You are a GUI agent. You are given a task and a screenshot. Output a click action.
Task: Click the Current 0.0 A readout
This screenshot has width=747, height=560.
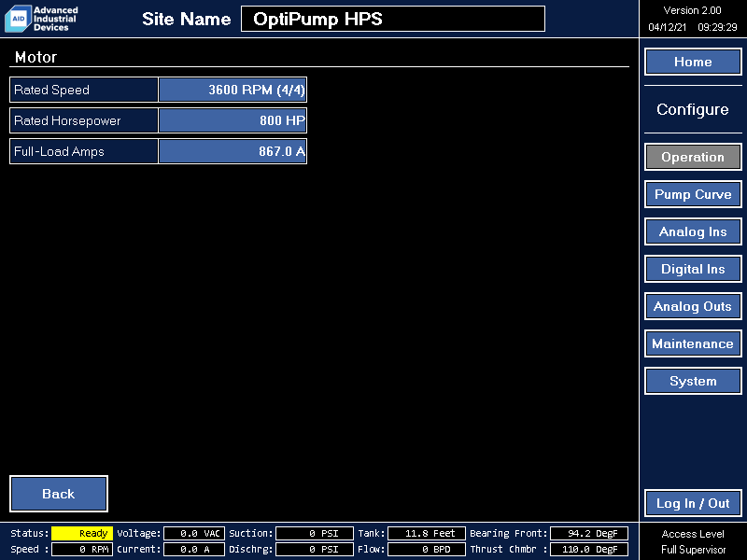tap(194, 549)
